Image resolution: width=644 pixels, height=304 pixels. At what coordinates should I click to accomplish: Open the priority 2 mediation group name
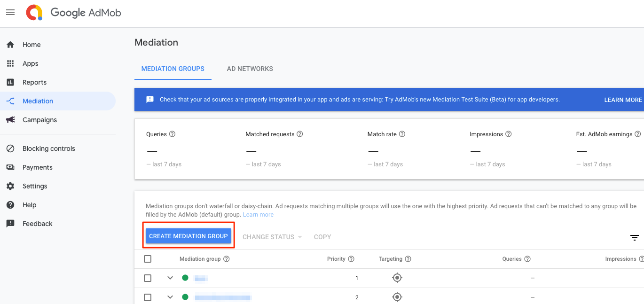point(223,297)
